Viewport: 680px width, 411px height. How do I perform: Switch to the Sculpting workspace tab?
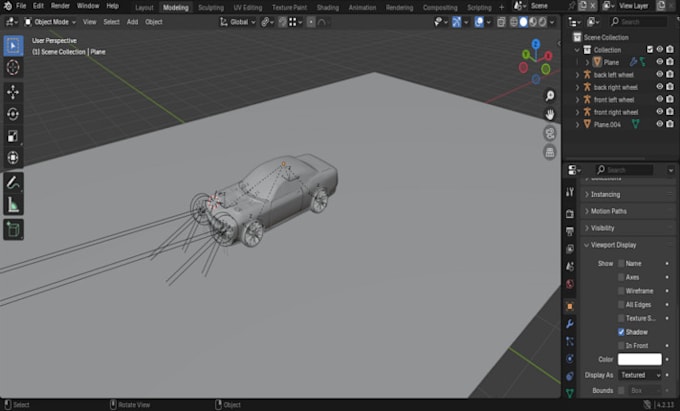211,8
